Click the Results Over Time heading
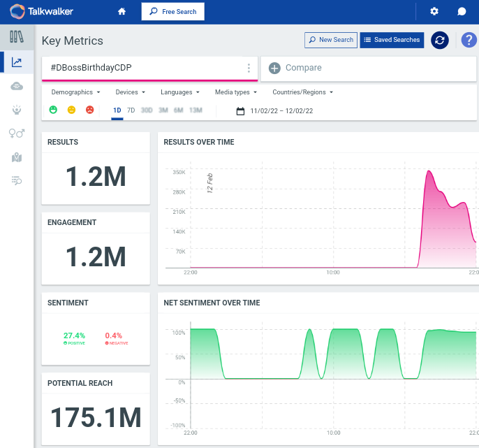This screenshot has width=479, height=448. 199,142
